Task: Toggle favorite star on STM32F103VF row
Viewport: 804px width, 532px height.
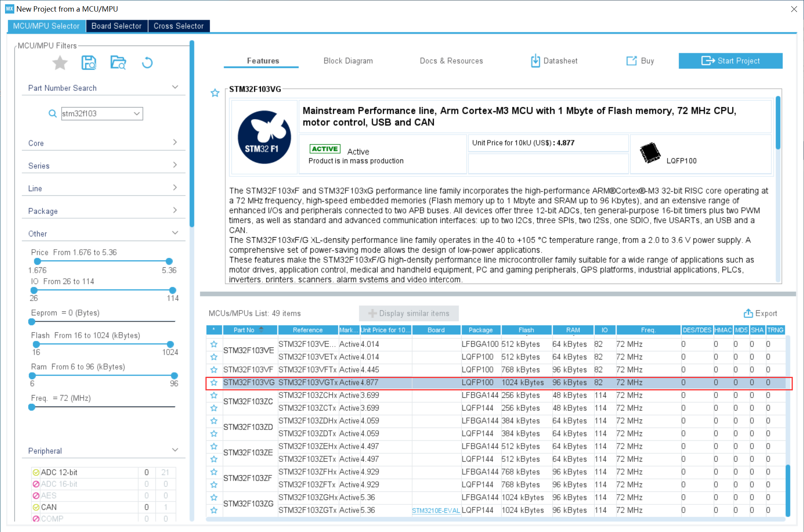Action: (x=214, y=369)
